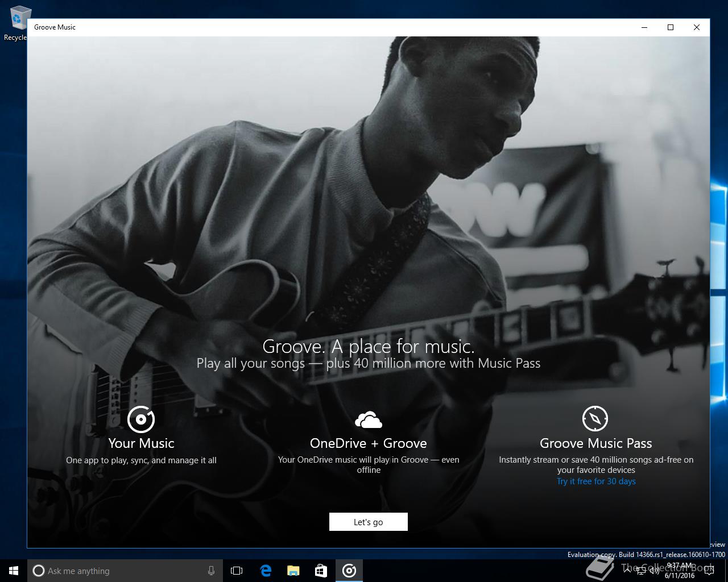This screenshot has width=728, height=582.
Task: Click the Groove Music taskbar icon
Action: click(x=349, y=571)
